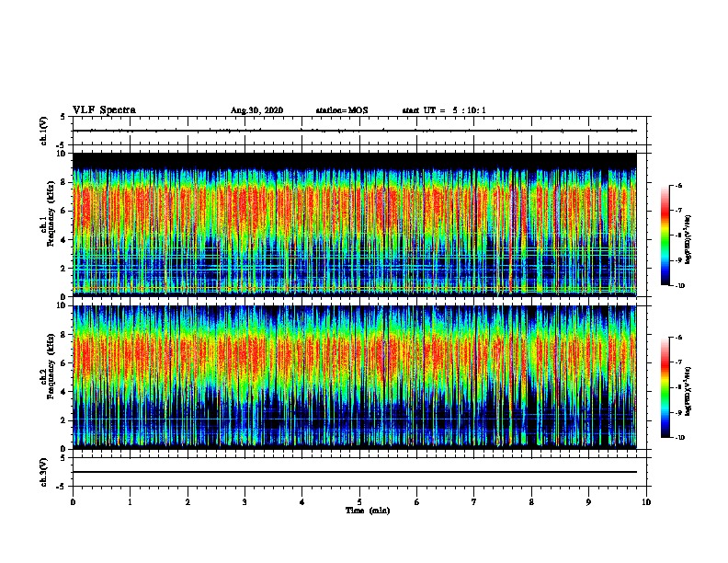This screenshot has width=728, height=563.
Task: Click inside the ch.2 spectrogram panel
Action: [x=355, y=377]
